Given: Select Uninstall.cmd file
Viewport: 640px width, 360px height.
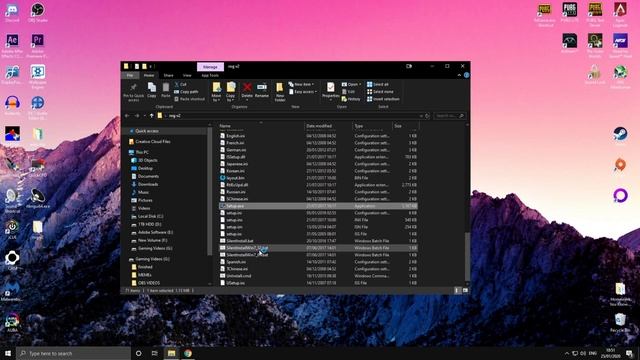Looking at the screenshot, I should coord(318,276).
